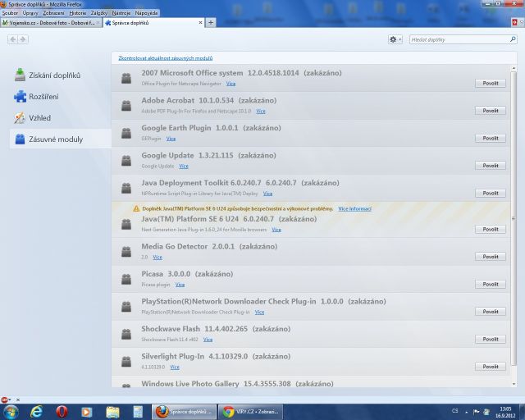Click plugin icon of Adobe Acrobat
Viewport: 525px width, 420px height.
tap(126, 106)
